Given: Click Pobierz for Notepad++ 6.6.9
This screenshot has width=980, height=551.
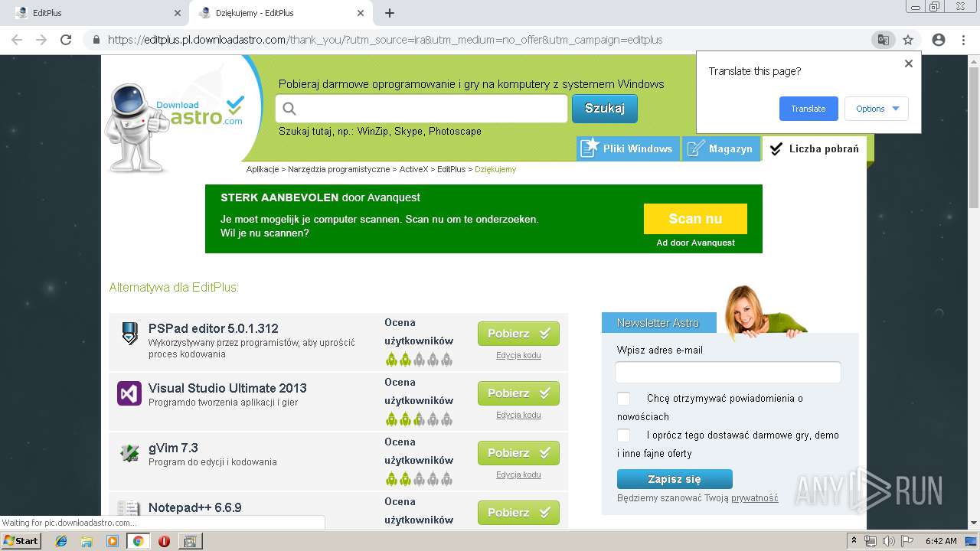Looking at the screenshot, I should (518, 513).
